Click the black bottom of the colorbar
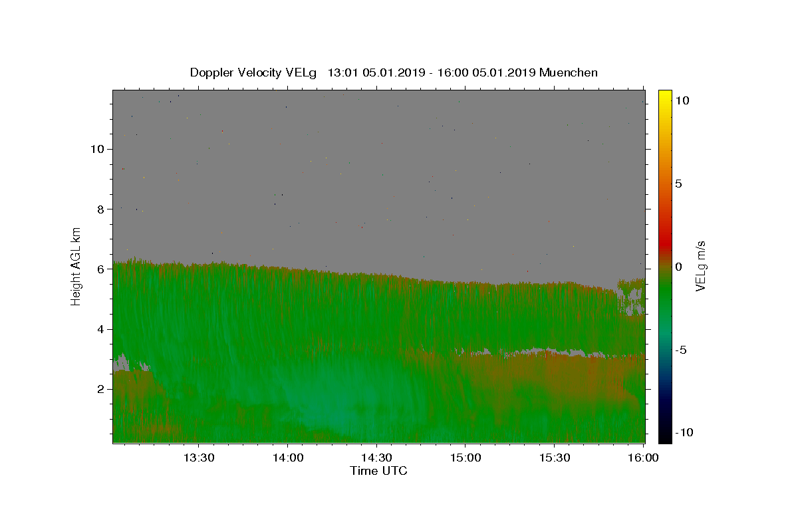The height and width of the screenshot is (532, 798). 665,437
